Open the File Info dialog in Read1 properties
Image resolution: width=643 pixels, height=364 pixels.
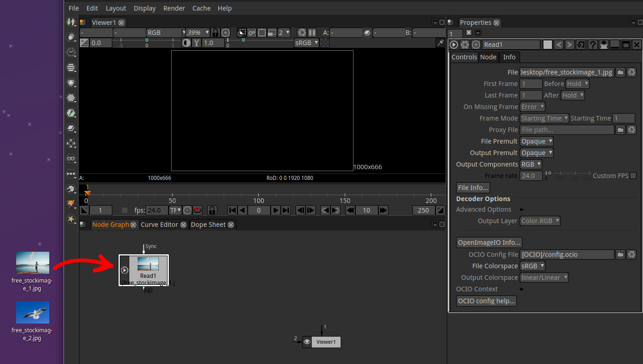pos(473,187)
